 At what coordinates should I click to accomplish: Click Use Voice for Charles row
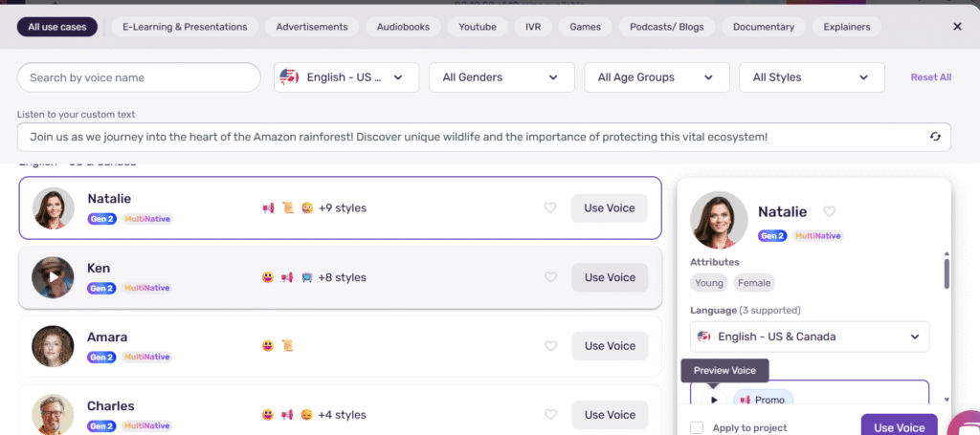610,414
